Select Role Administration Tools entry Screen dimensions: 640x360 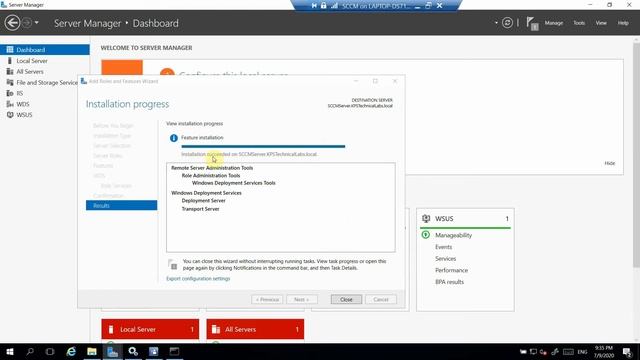point(211,176)
